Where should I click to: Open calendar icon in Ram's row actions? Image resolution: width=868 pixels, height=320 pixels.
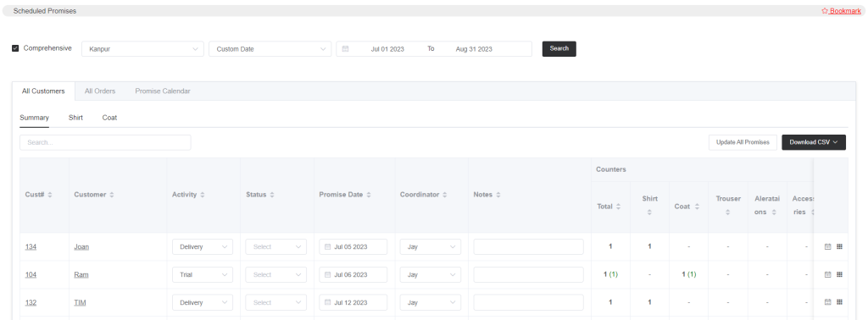828,274
